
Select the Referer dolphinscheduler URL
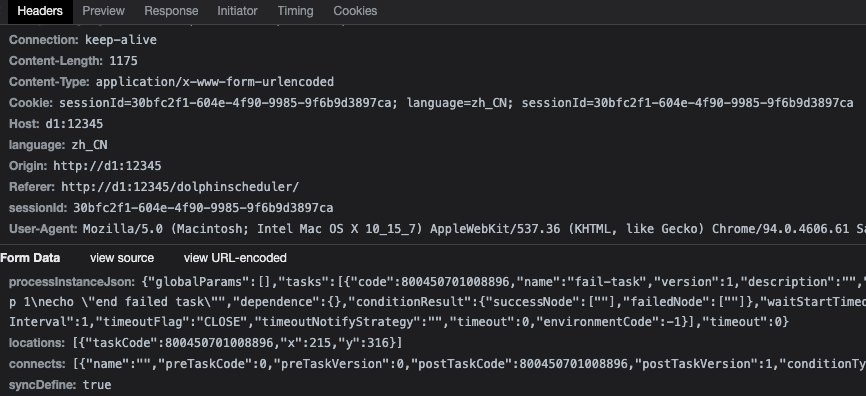point(180,187)
